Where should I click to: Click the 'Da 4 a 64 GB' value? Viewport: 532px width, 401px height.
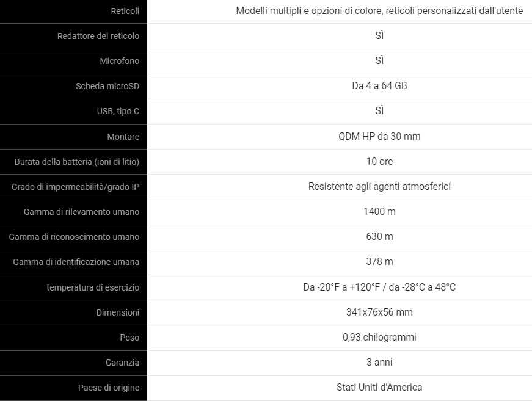(379, 86)
